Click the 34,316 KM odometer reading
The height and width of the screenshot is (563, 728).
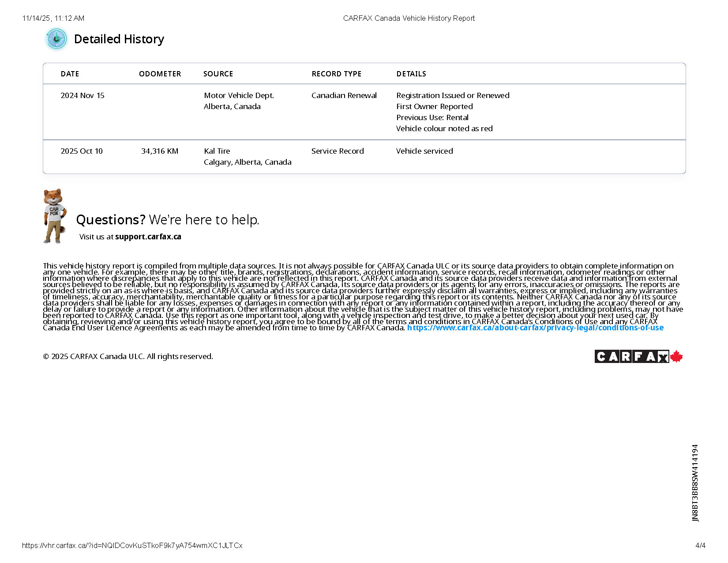click(159, 151)
